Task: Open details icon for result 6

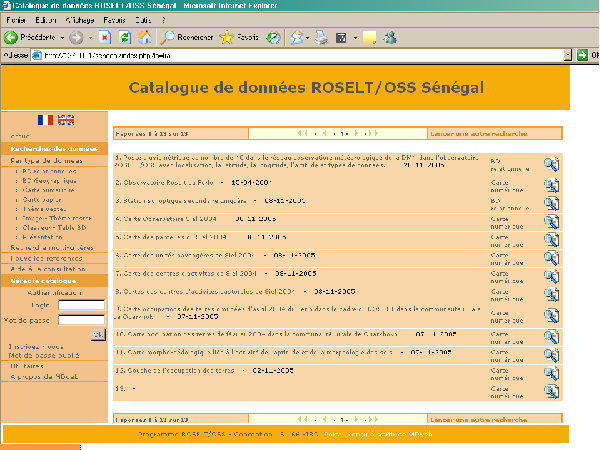Action: 551,258
